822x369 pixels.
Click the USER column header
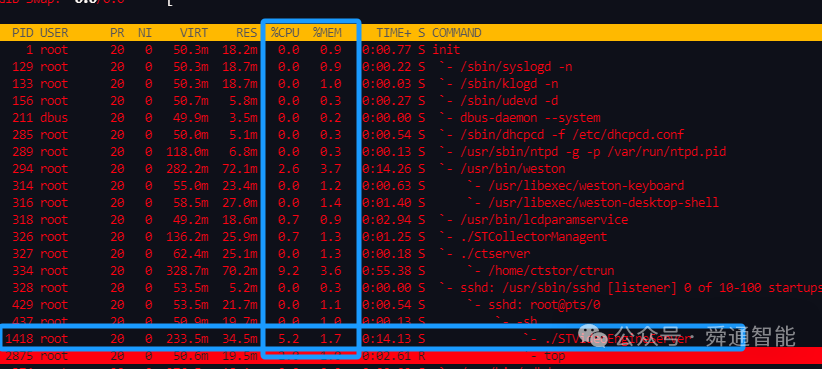click(x=54, y=33)
